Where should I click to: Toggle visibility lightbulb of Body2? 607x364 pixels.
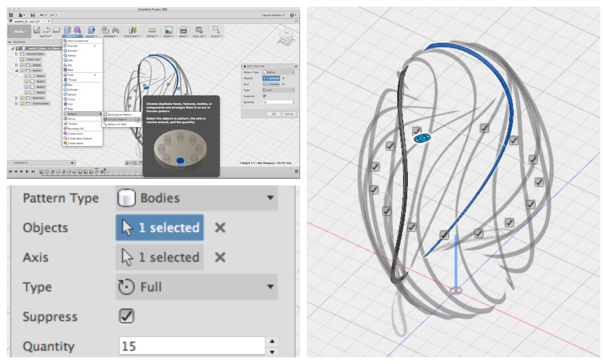pyautogui.click(x=26, y=76)
